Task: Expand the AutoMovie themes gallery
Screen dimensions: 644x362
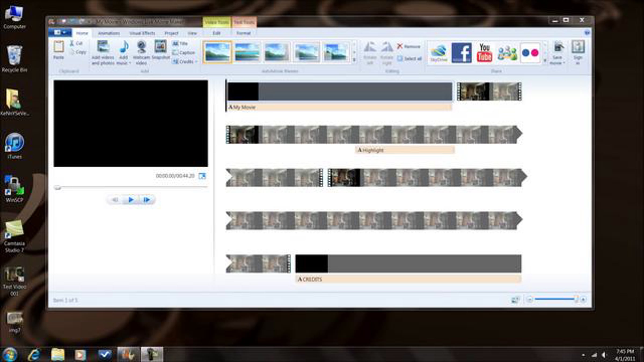Action: tap(354, 60)
